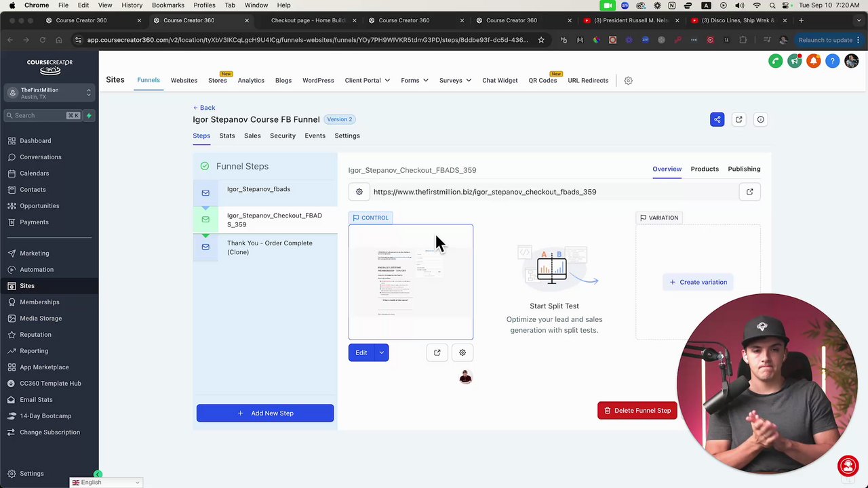This screenshot has width=868, height=488.
Task: Click the control page thumbnail preview
Action: [x=411, y=282]
